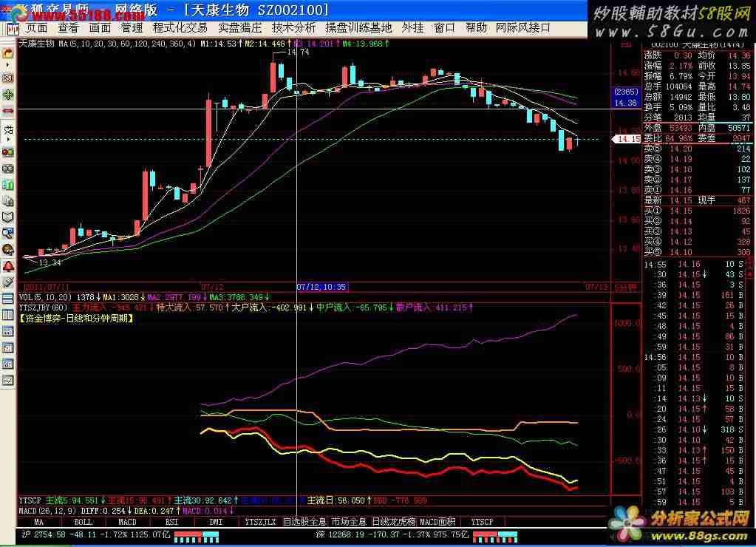Open the 窗口 menu
This screenshot has width=756, height=547.
coord(445,28)
